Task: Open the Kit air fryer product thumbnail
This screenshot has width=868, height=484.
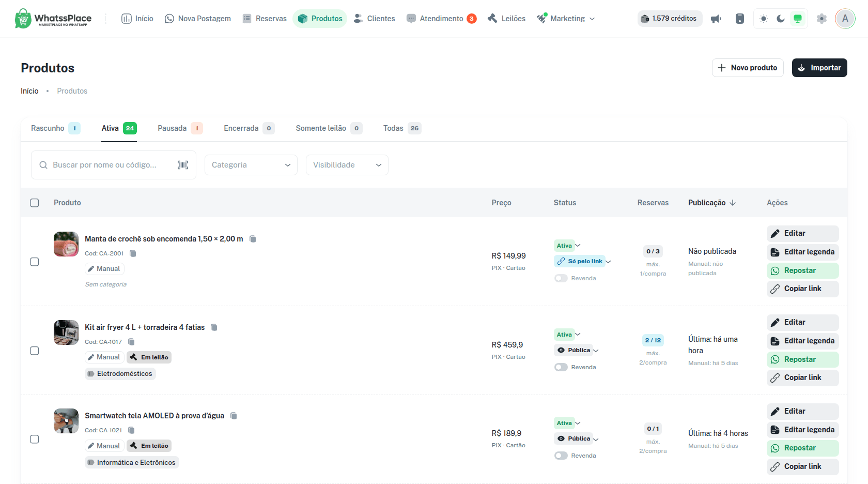Action: [x=66, y=332]
